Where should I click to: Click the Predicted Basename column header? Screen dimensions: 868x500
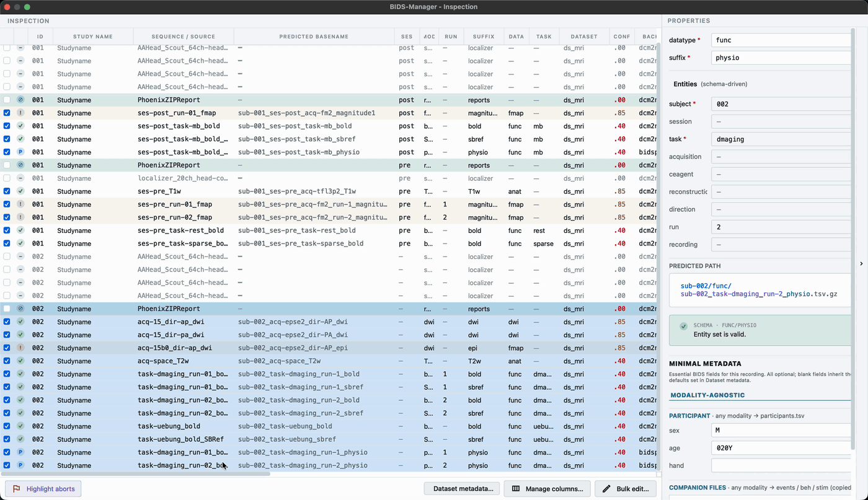[x=314, y=37]
